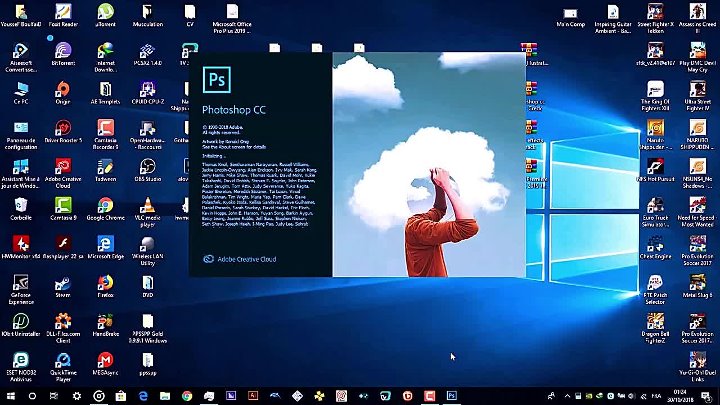This screenshot has height=405, width=720.
Task: Open the OBS Studio desktop icon
Action: click(x=147, y=167)
